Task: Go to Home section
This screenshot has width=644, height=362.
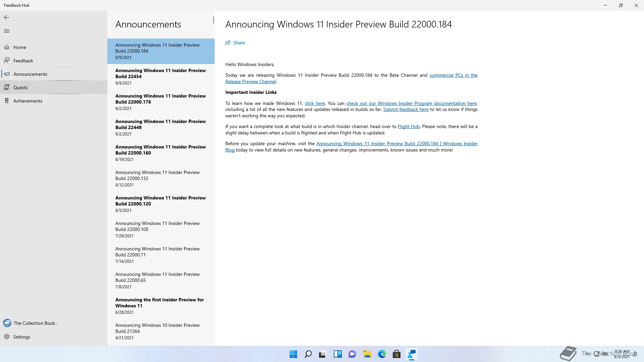Action: coord(54,47)
